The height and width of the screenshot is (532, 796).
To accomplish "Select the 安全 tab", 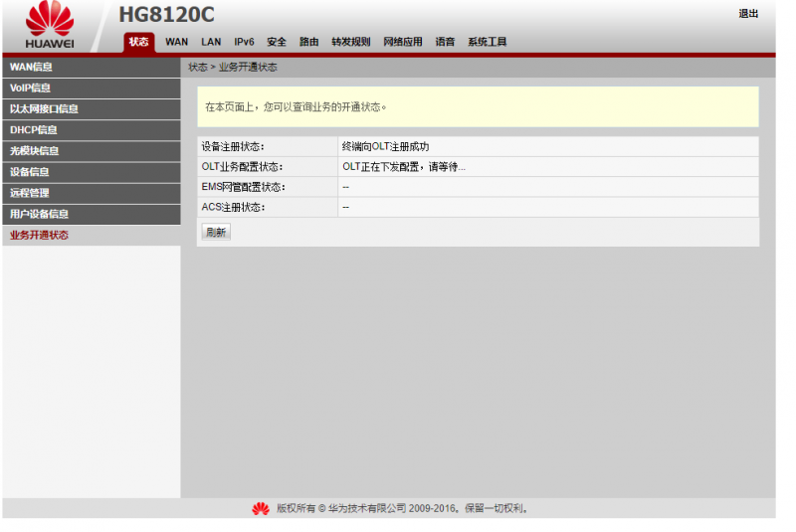I will 277,42.
